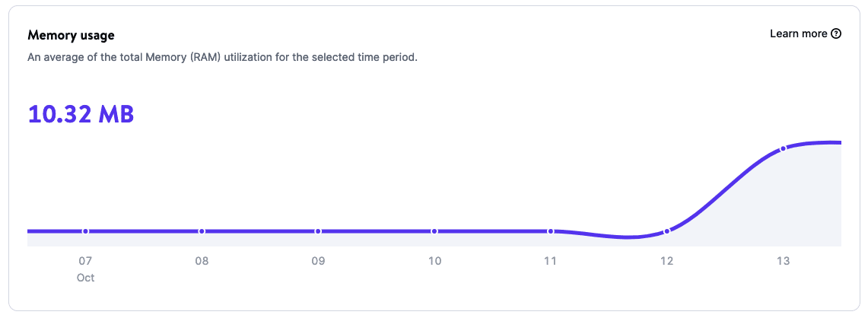Click the Oct month label
Screen dimensions: 868x318
click(x=85, y=278)
